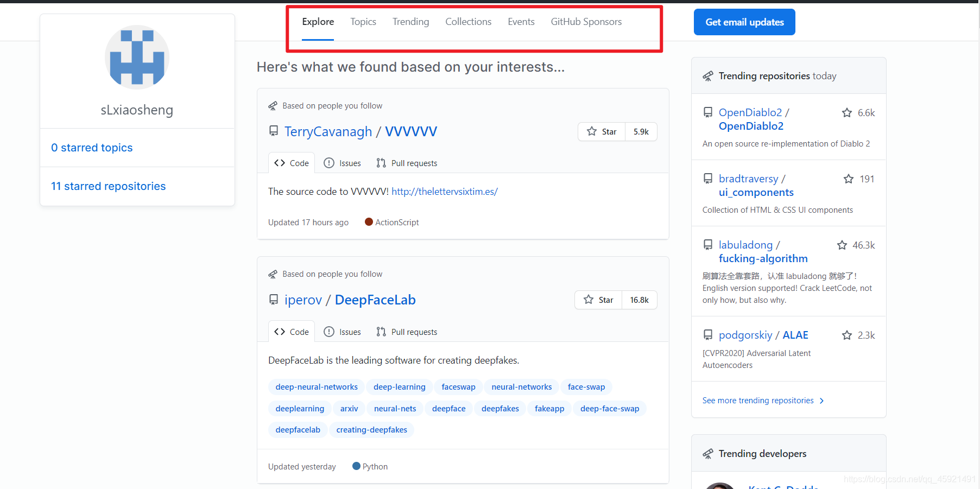Viewport: 980px width, 489px height.
Task: Click Get email updates button
Action: click(x=744, y=22)
